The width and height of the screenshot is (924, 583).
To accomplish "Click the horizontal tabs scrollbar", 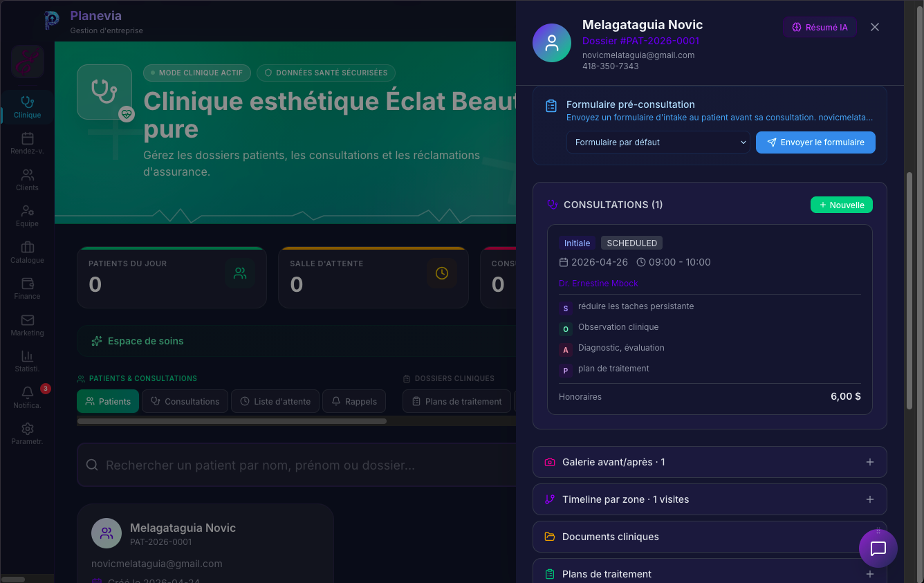I will tap(232, 420).
